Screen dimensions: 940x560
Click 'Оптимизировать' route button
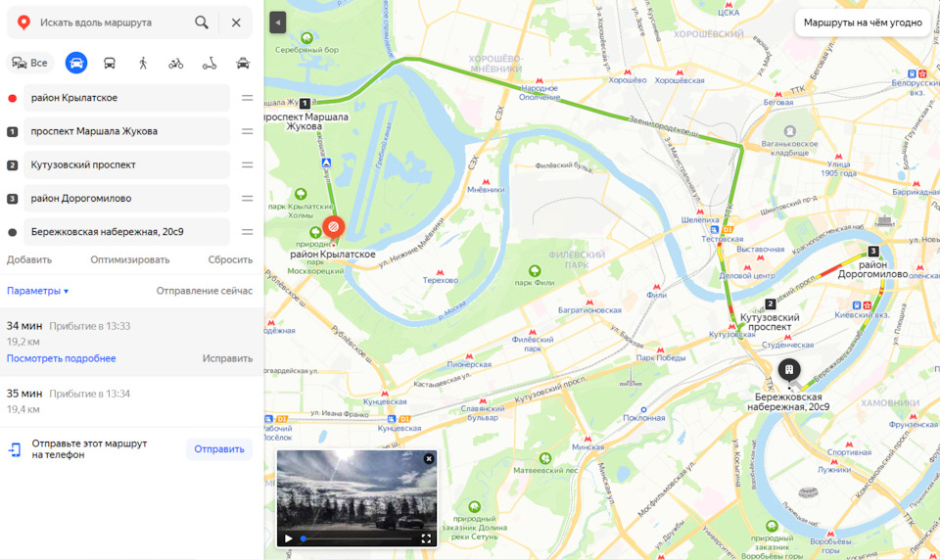[130, 259]
